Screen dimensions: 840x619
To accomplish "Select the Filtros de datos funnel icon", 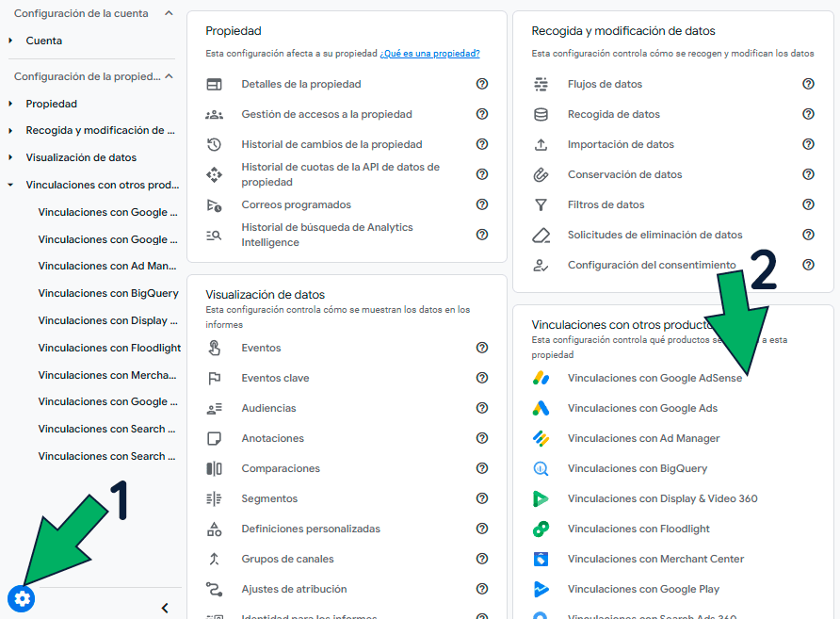I will (541, 204).
